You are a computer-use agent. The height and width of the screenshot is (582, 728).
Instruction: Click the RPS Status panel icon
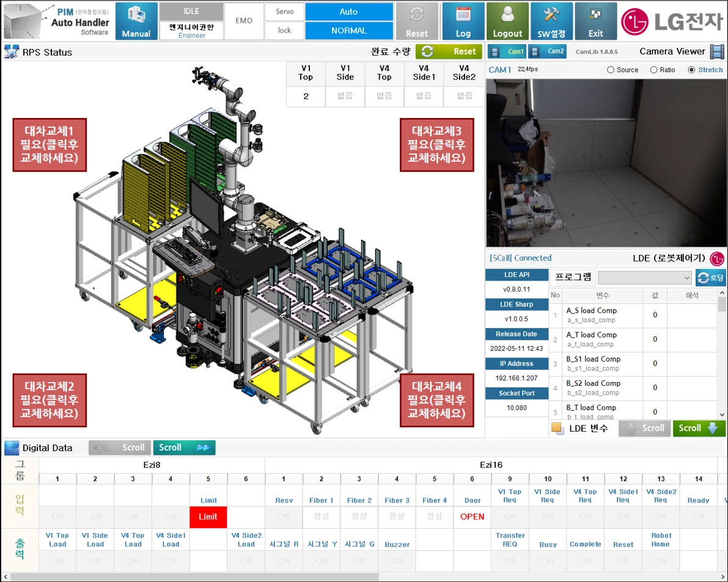[11, 52]
